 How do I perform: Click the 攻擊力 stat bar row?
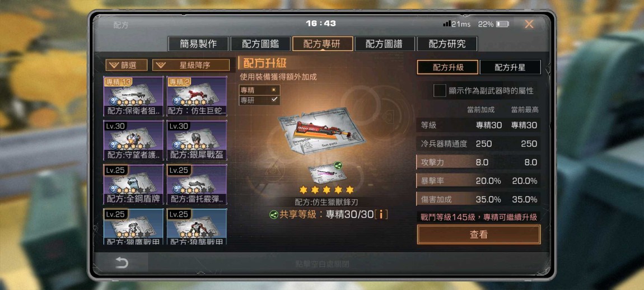tap(478, 162)
